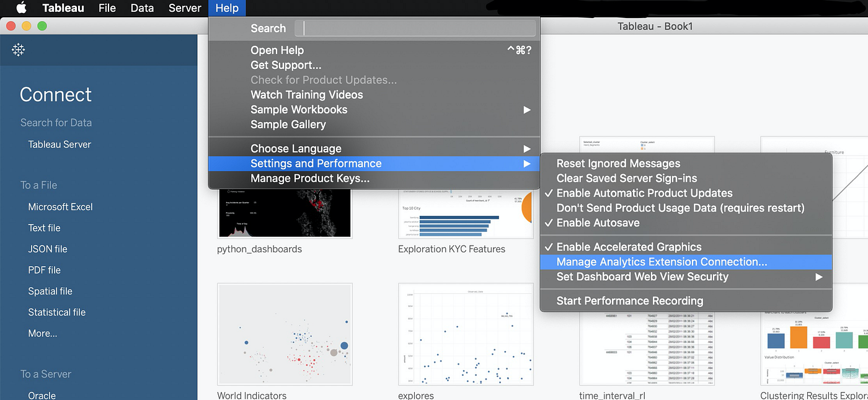The width and height of the screenshot is (868, 400).
Task: Click the green zoom window button
Action: pyautogui.click(x=42, y=26)
